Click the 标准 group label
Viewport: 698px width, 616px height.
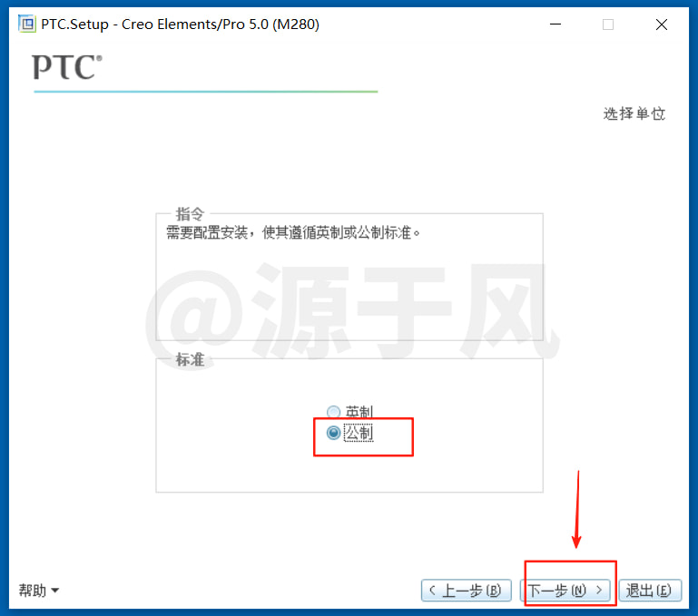click(x=190, y=359)
